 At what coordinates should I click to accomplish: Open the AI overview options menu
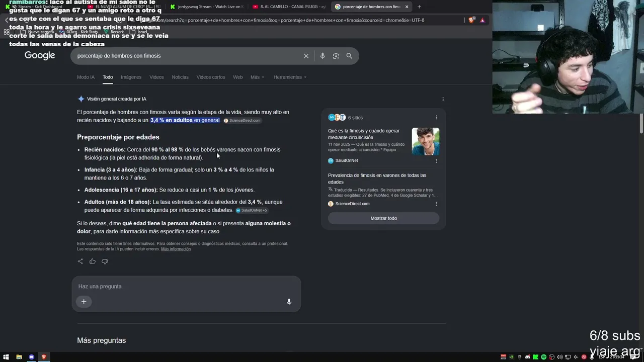[x=443, y=99]
